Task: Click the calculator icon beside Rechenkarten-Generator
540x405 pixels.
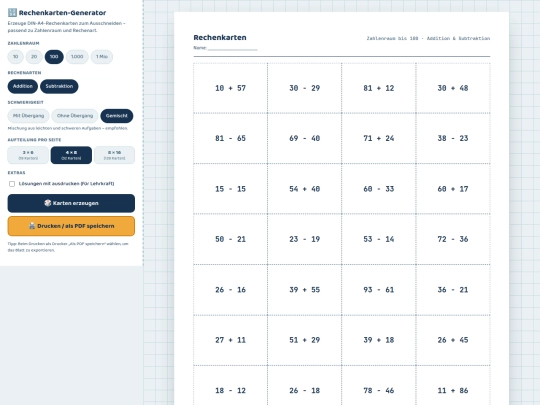Action: pyautogui.click(x=12, y=13)
